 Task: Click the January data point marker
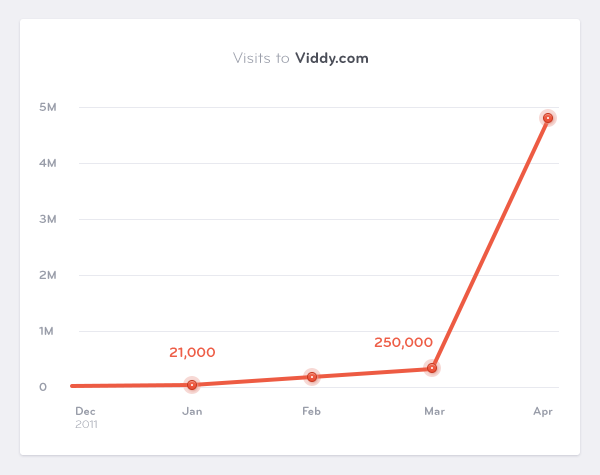pos(192,385)
